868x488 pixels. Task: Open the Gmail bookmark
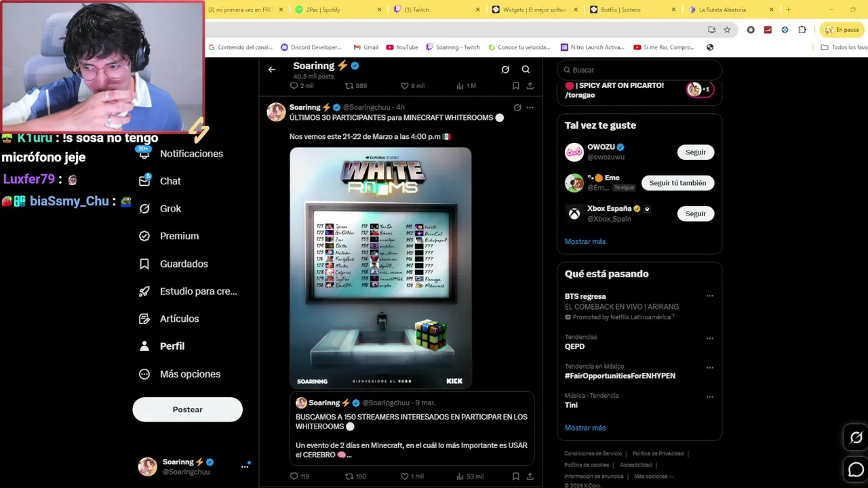366,47
